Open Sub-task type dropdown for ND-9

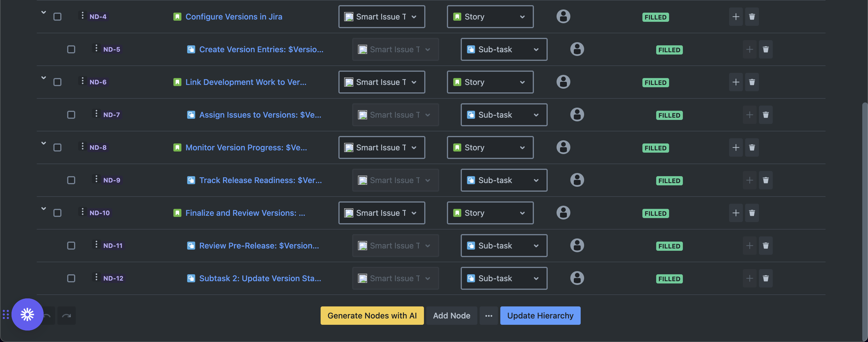[x=504, y=180]
